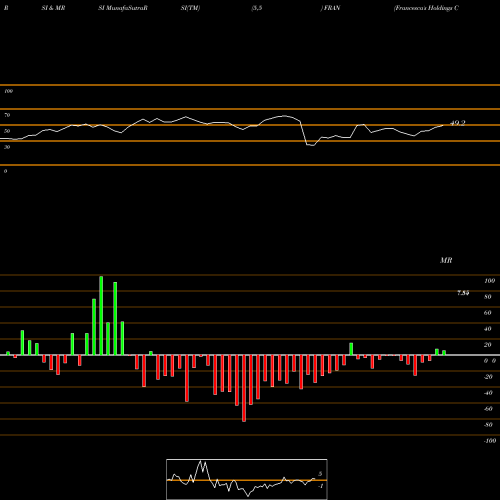Click the 'SI MunafaSutraR' header label
500x500 pixels.
123,8
